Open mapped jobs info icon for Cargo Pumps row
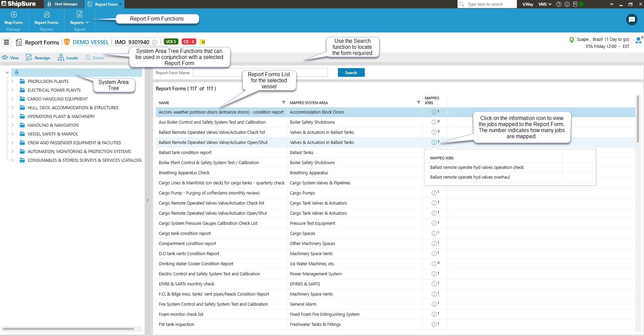 [x=434, y=193]
